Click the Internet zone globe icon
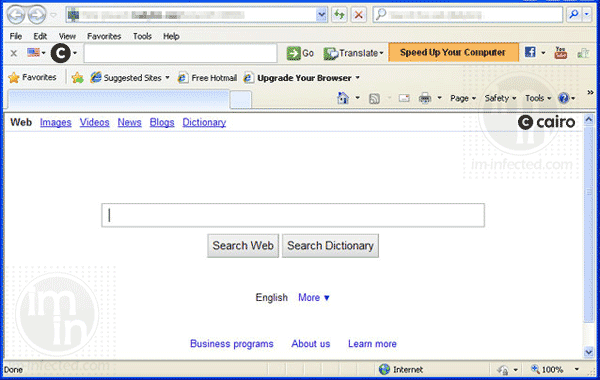 pyautogui.click(x=384, y=369)
